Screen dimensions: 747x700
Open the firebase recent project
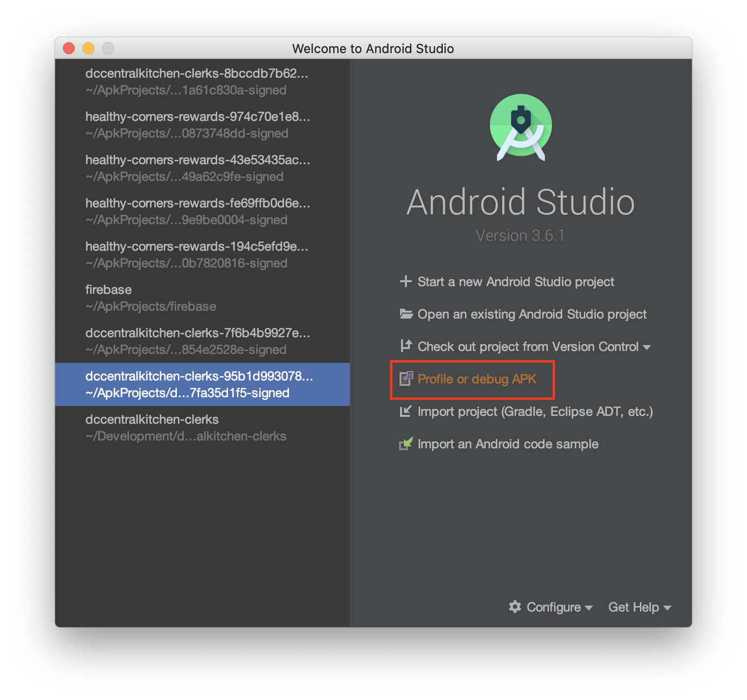[x=202, y=298]
